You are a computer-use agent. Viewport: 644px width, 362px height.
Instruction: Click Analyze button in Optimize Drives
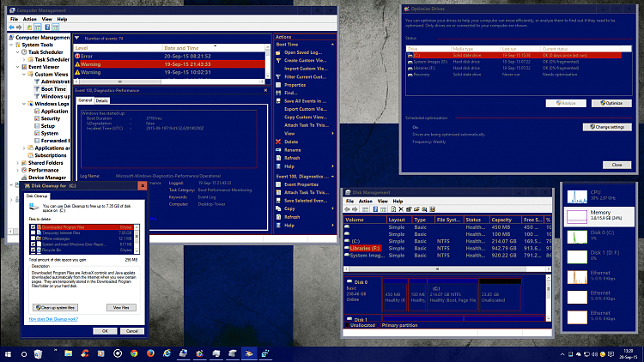[566, 104]
